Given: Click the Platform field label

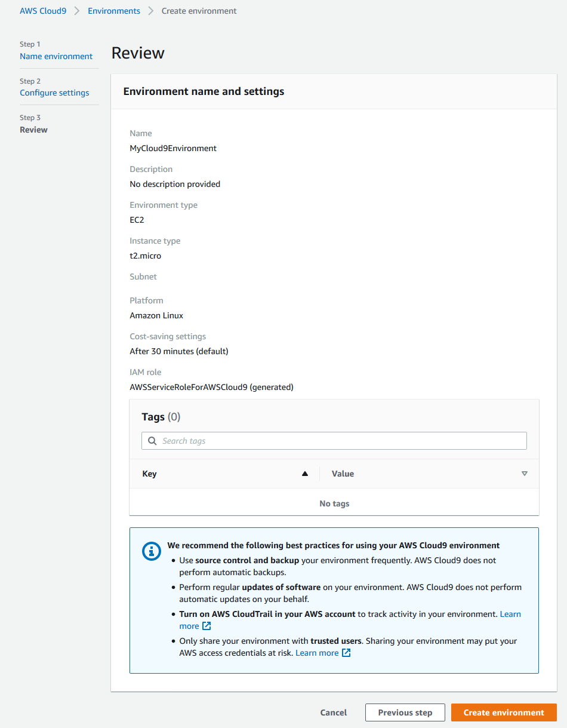Looking at the screenshot, I should click(146, 300).
